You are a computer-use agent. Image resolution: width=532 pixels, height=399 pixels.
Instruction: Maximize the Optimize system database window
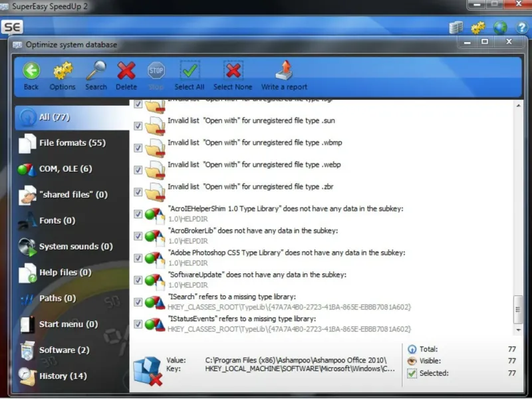pyautogui.click(x=485, y=42)
